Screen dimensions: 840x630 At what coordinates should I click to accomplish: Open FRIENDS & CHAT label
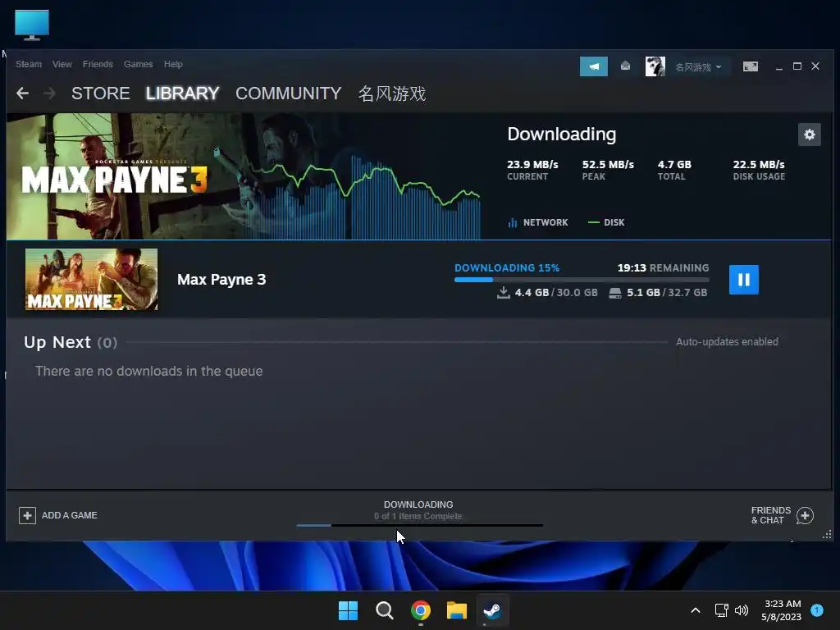(x=771, y=515)
